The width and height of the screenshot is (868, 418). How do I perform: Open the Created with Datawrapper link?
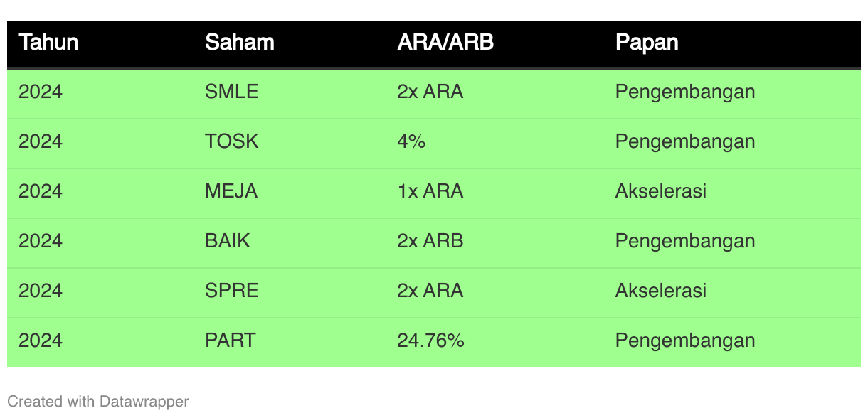[x=98, y=402]
